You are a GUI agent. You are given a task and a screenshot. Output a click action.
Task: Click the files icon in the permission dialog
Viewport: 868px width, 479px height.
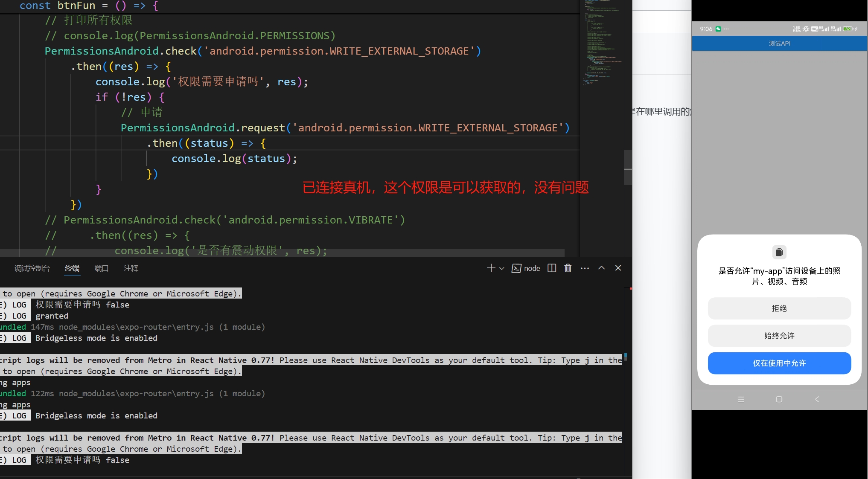click(x=779, y=252)
